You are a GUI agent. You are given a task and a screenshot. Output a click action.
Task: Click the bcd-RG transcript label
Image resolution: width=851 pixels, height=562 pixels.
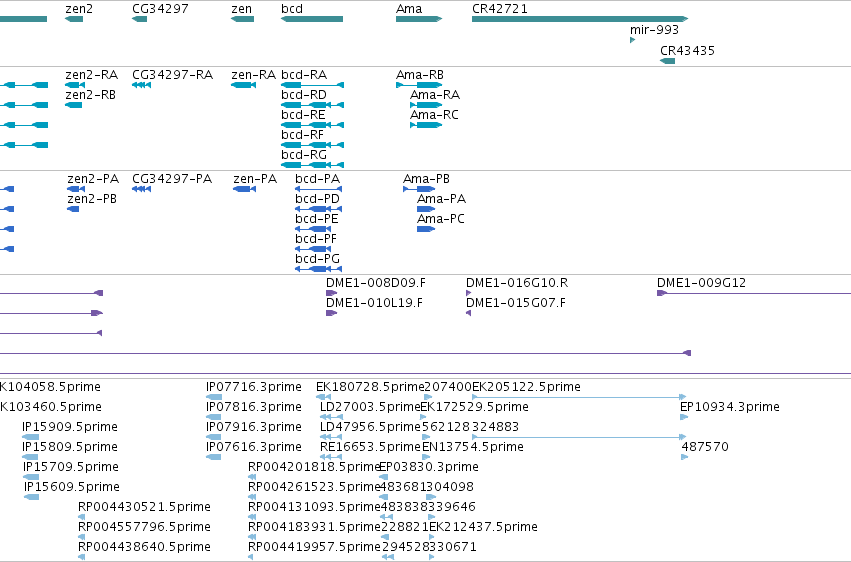click(x=304, y=155)
